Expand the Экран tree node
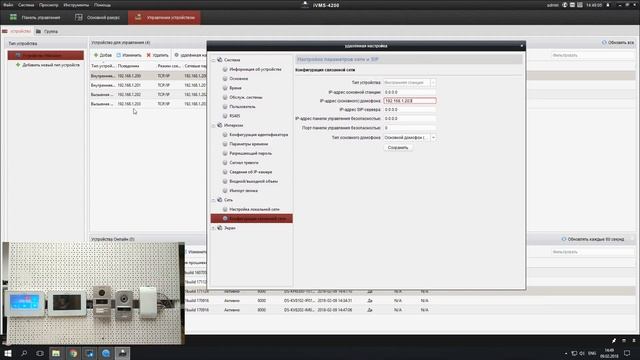 pyautogui.click(x=213, y=228)
